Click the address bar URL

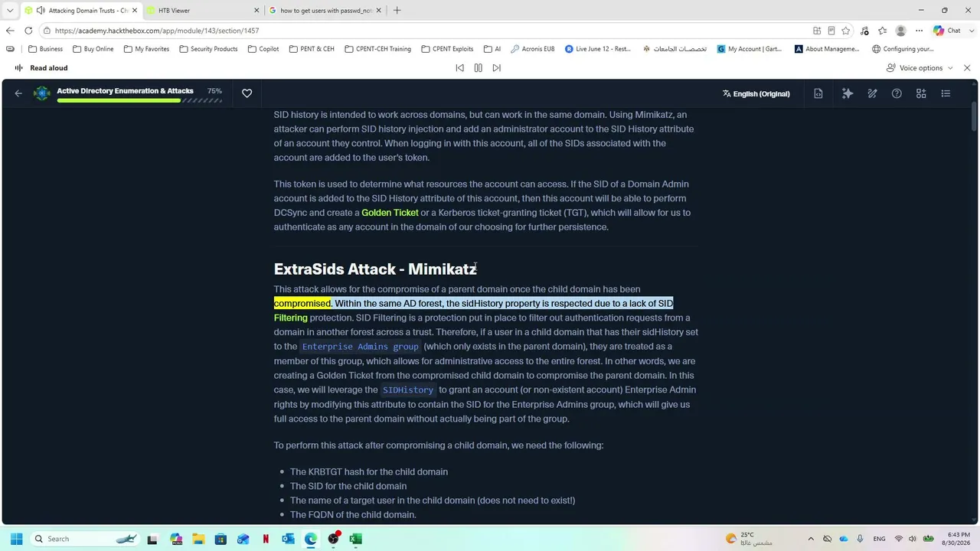(x=157, y=31)
